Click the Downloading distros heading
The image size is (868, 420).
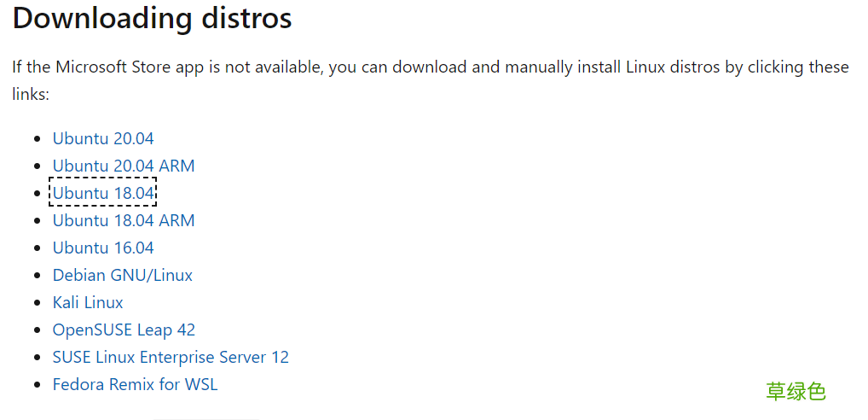tap(152, 18)
